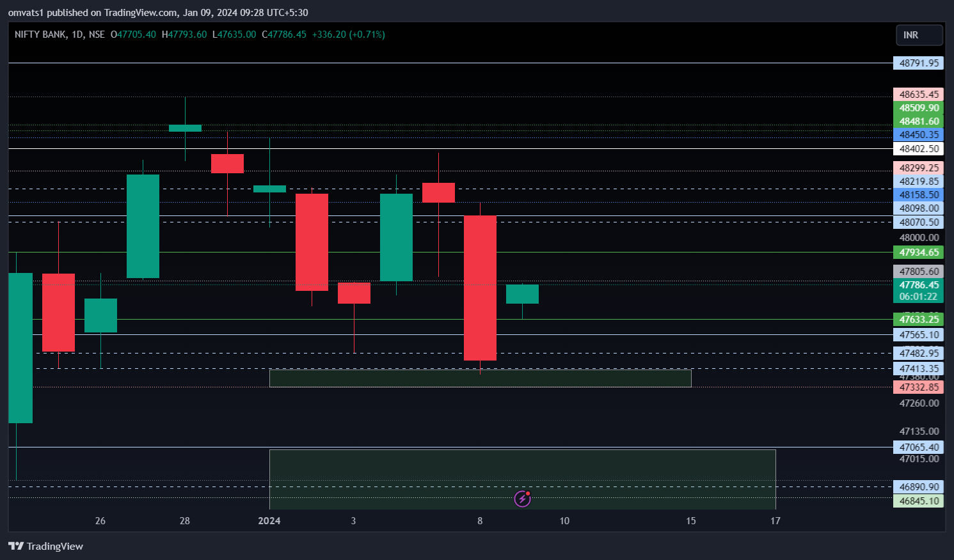Select the 46890.90 price label

coord(919,487)
